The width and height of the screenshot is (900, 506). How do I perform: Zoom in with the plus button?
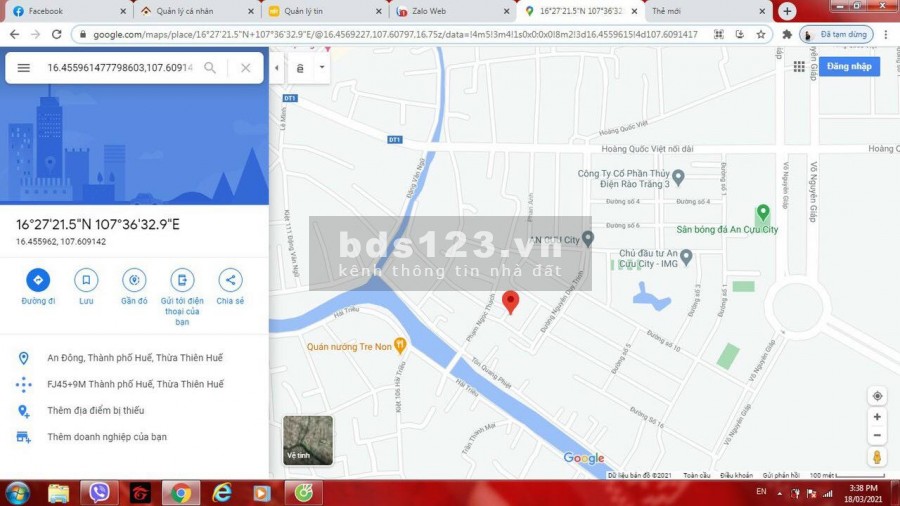pyautogui.click(x=877, y=417)
